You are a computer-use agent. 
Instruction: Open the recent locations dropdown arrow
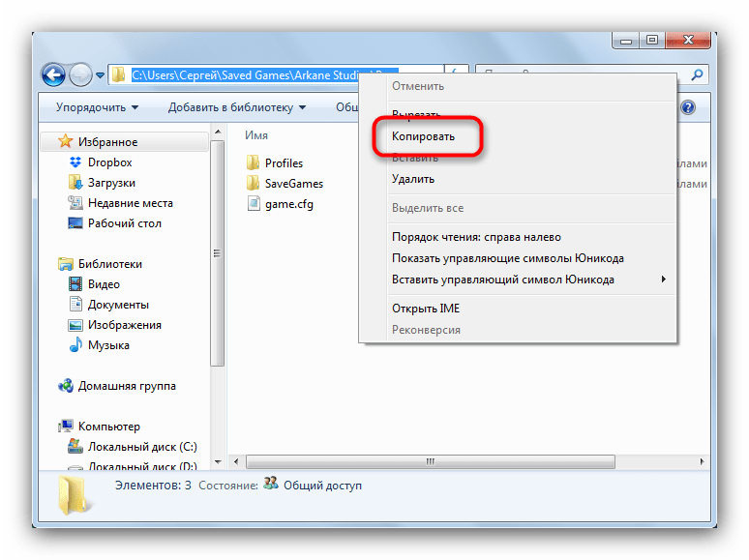(100, 75)
